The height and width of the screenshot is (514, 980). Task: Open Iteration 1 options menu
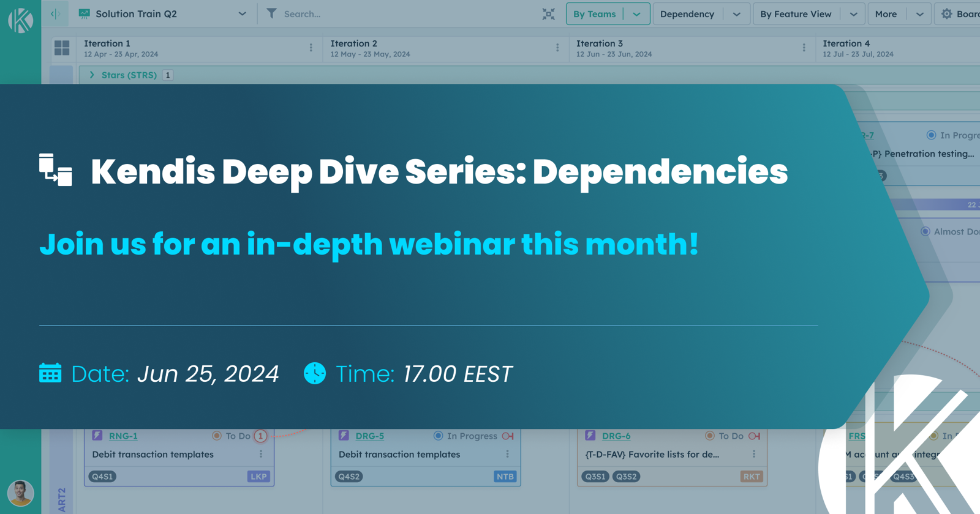(x=311, y=48)
